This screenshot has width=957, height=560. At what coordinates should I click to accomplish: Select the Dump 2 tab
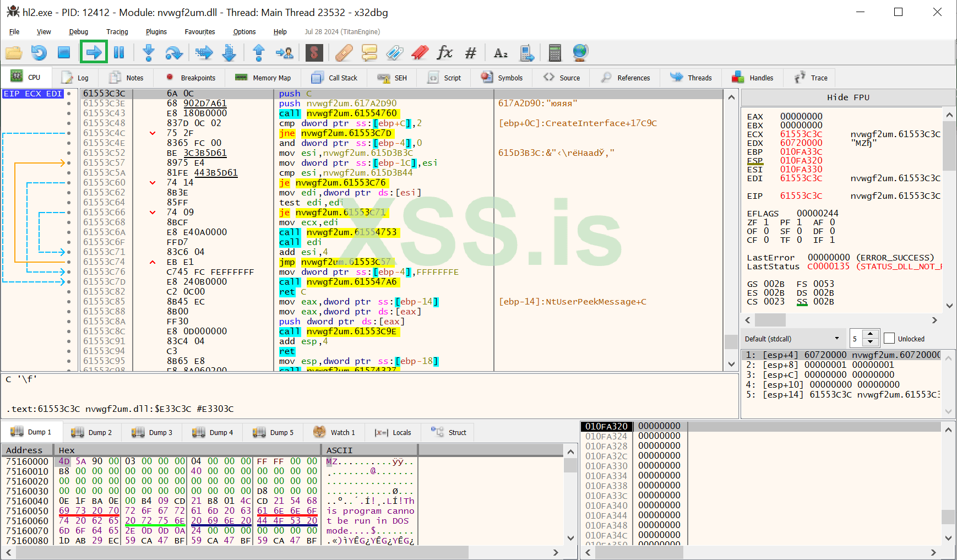click(x=92, y=432)
